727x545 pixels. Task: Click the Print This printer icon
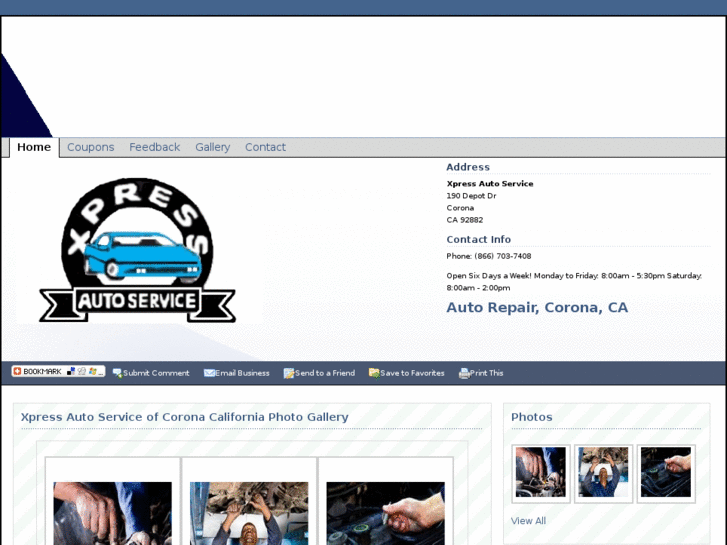[x=464, y=373]
